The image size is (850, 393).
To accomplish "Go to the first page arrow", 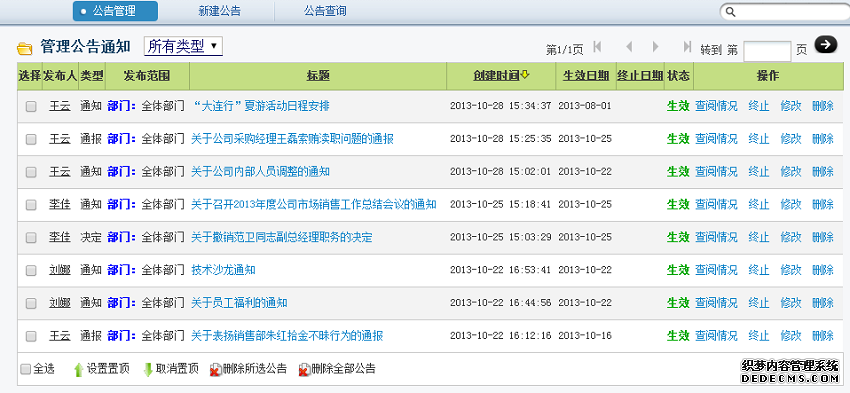I will [597, 47].
